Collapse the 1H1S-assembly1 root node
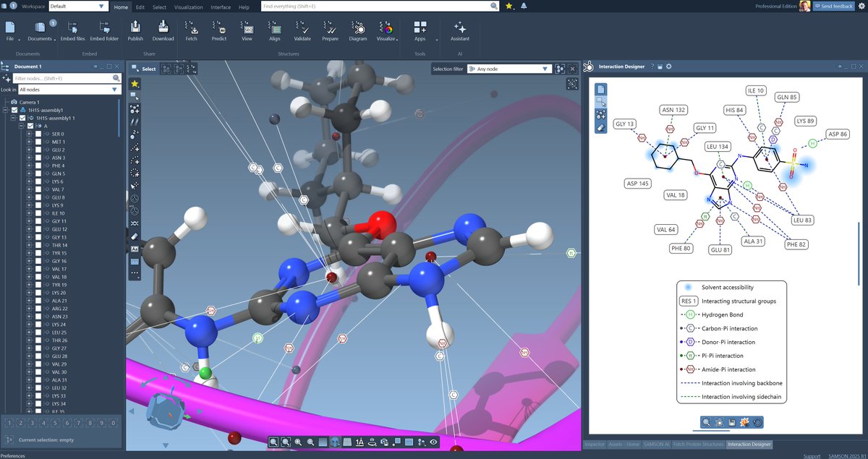 (6, 110)
